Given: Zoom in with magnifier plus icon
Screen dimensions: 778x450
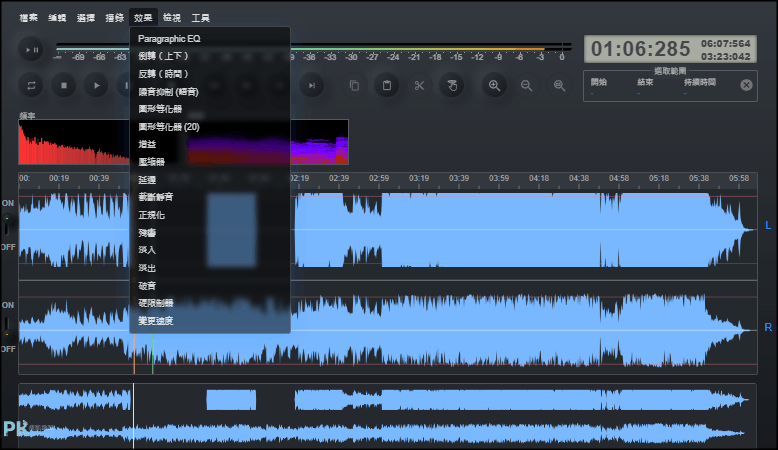Looking at the screenshot, I should 495,85.
